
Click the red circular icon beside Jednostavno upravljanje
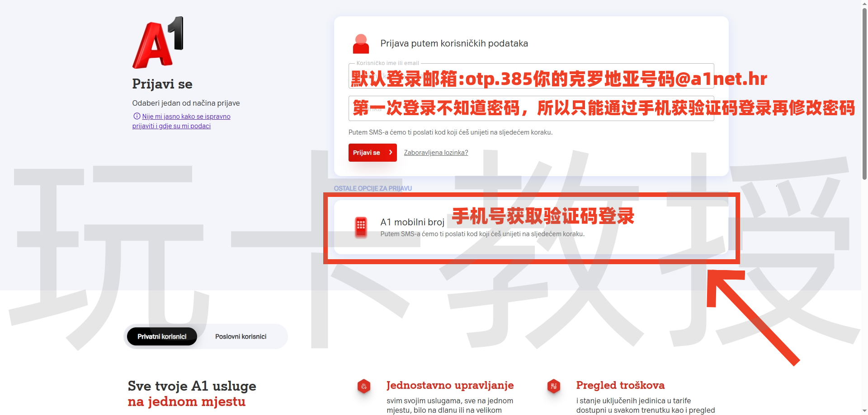point(364,386)
